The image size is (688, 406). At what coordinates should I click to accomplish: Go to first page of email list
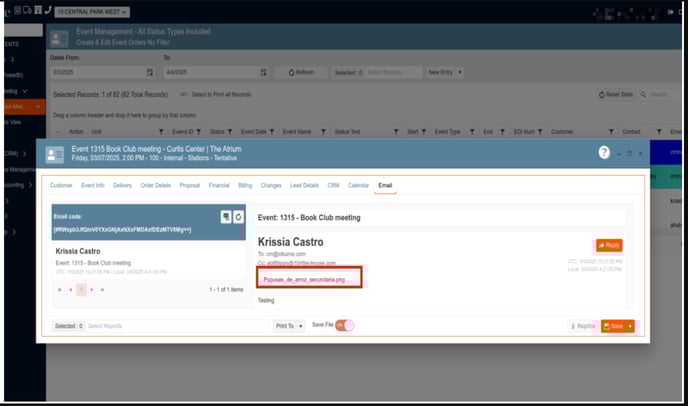tap(58, 289)
